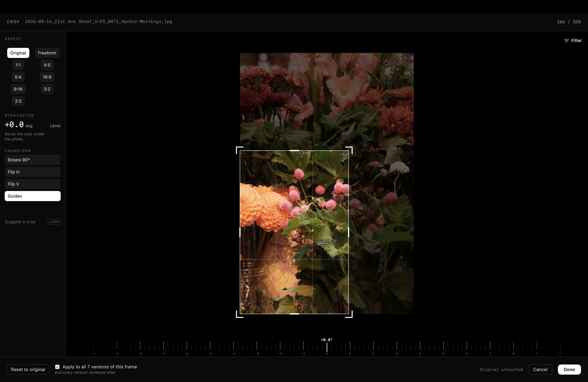Image resolution: width=588 pixels, height=382 pixels.
Task: Click the bottom-right crop corner handle
Action: pos(349,314)
